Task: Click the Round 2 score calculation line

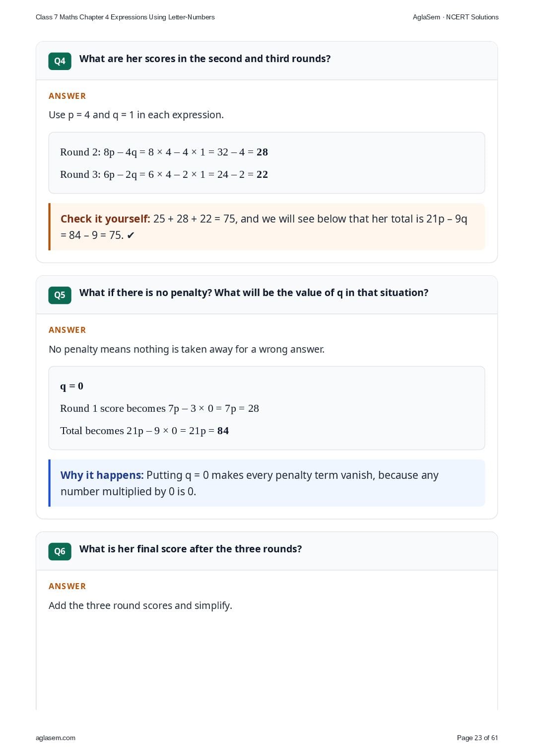Action: click(x=164, y=152)
